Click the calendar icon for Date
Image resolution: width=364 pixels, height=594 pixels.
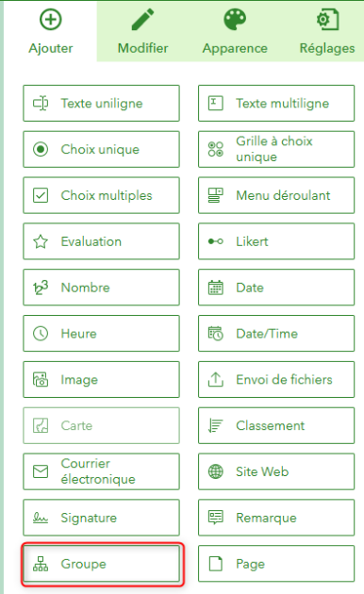(216, 288)
